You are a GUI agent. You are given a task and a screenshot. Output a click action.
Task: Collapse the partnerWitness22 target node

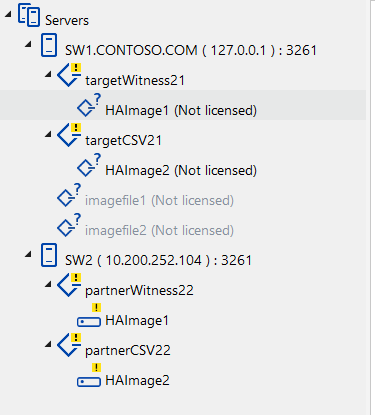point(48,284)
